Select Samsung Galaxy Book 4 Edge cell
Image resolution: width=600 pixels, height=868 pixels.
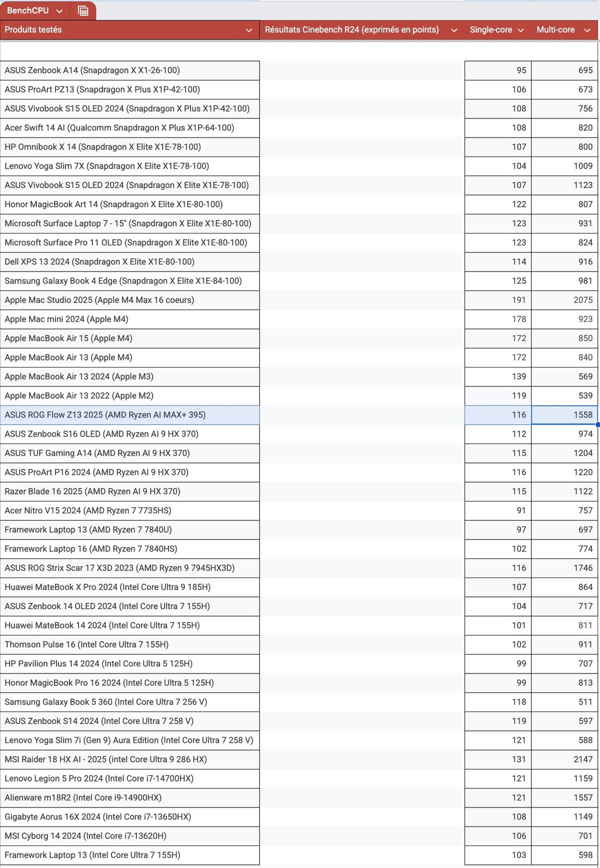pyautogui.click(x=130, y=281)
